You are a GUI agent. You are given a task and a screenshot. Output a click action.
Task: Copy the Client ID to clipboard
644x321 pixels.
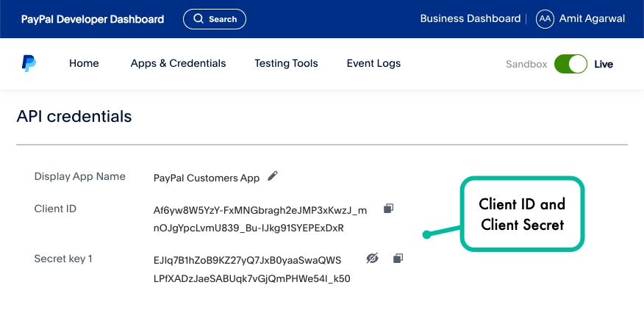(388, 209)
